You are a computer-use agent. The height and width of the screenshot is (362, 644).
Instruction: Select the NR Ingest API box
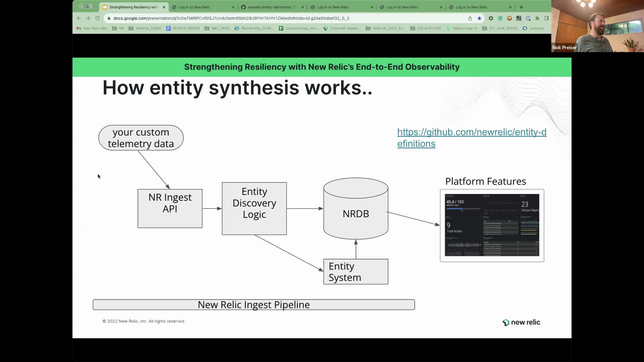pos(170,208)
